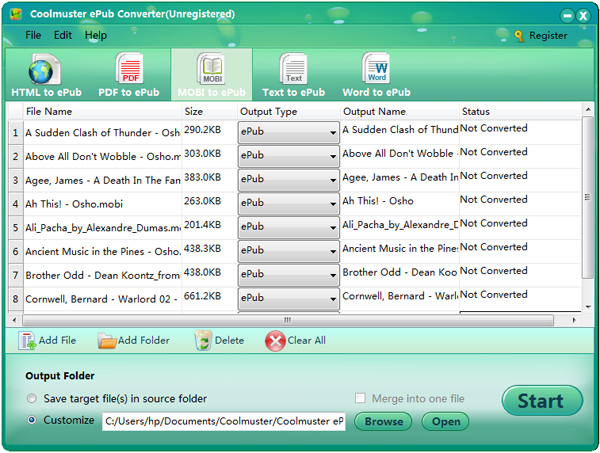Select file 'A Sudden Clash of Thunder - Osh'

point(103,133)
